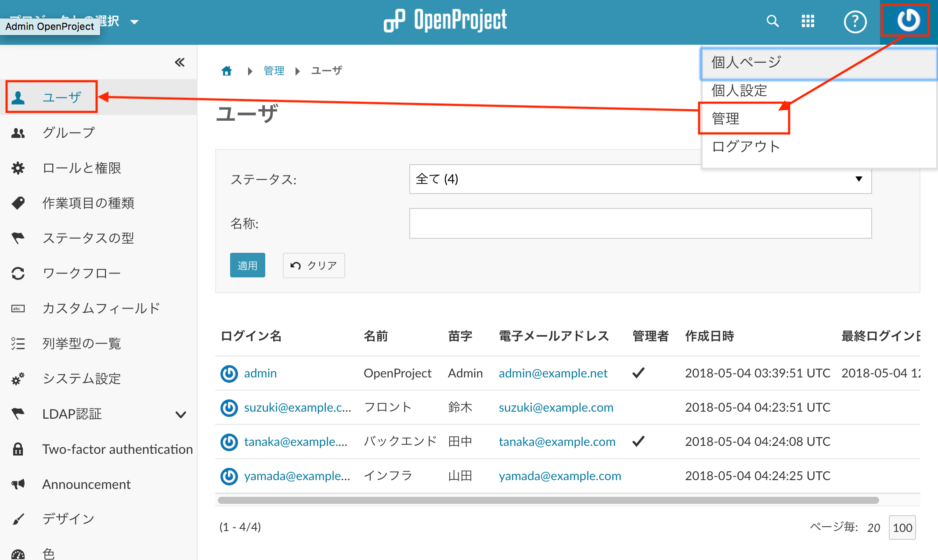Viewport: 938px width, 560px height.
Task: Open tanaka@example.... login link
Action: click(296, 442)
